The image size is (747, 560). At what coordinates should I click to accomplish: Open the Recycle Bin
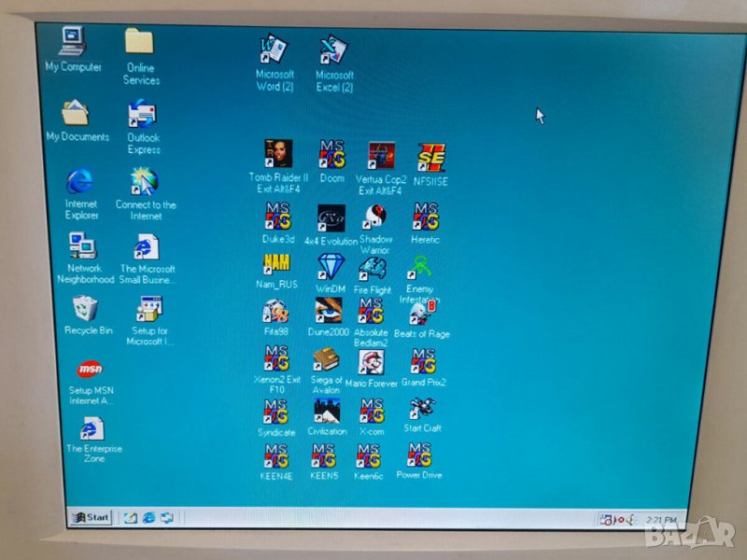click(87, 309)
